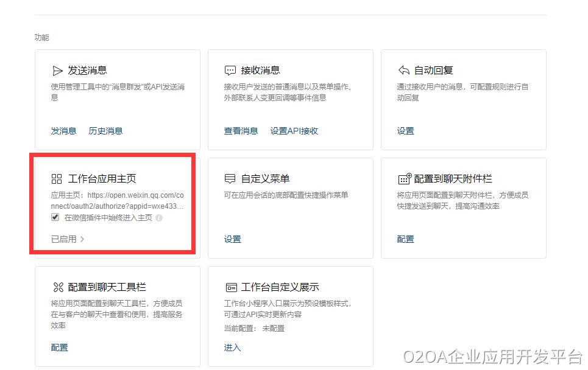Click the info icon after 在微信插件中始终进入主页
588x370 pixels.
159,218
